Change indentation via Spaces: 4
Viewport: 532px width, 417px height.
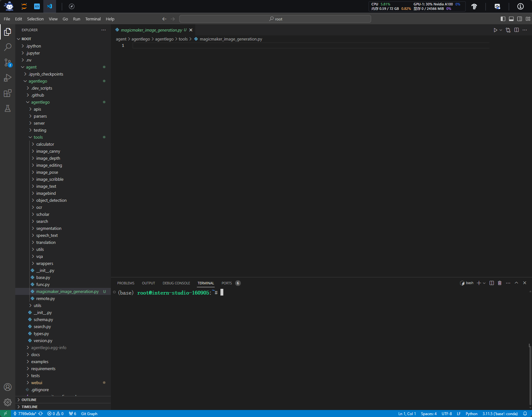(429, 414)
